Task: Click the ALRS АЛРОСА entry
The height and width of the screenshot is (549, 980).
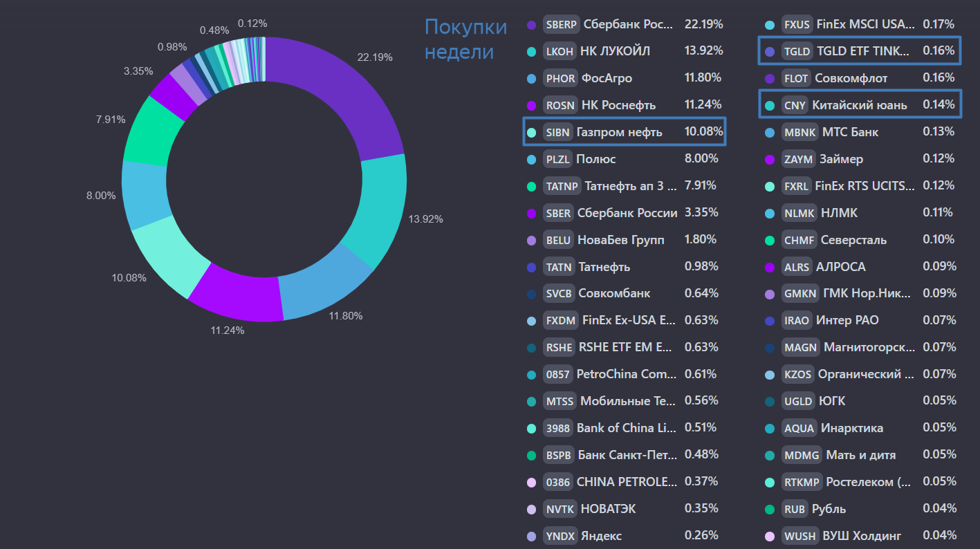Action: coord(860,267)
